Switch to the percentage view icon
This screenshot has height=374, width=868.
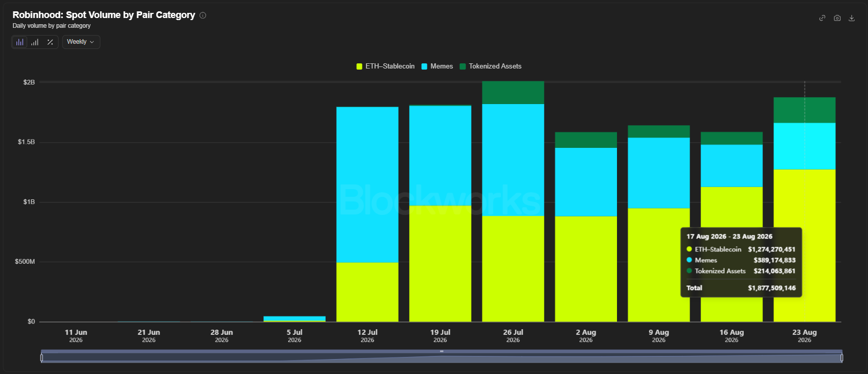tap(50, 42)
